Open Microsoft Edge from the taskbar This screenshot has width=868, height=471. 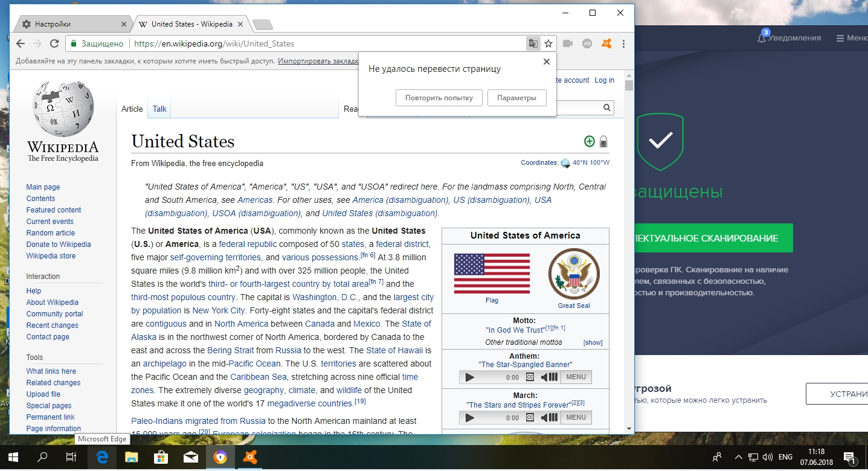[102, 457]
